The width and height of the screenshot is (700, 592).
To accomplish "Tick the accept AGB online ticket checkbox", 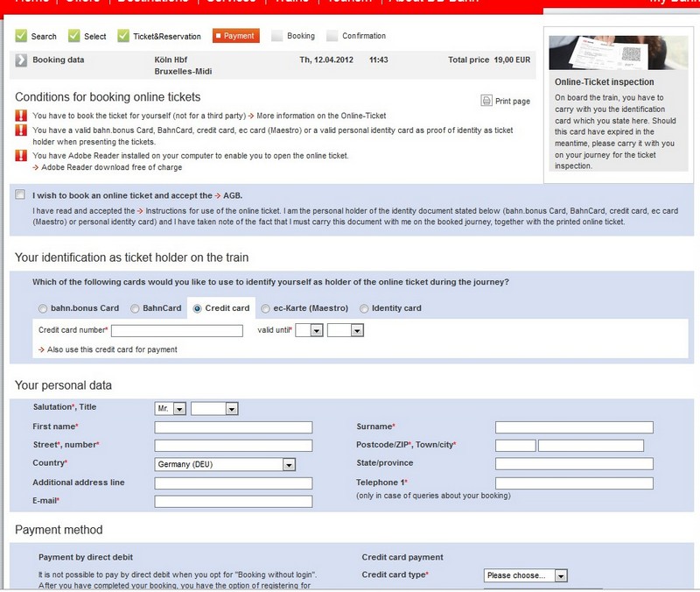I will point(20,194).
